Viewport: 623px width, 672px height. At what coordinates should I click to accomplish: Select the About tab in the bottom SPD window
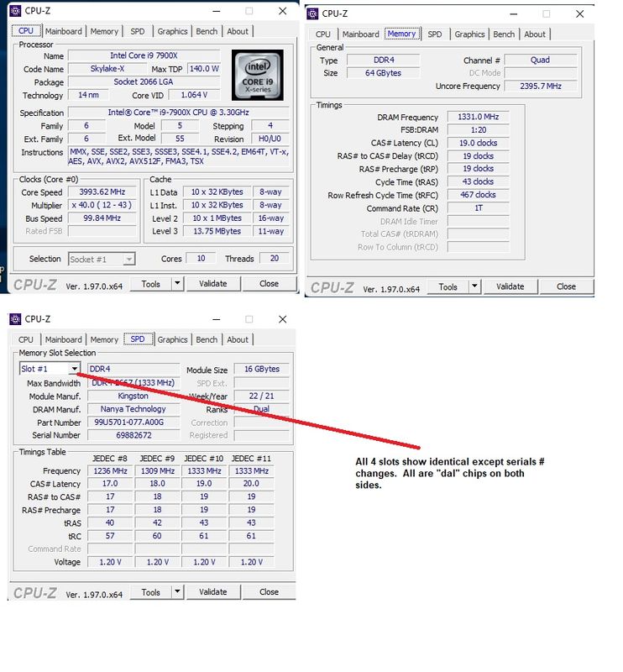tap(238, 339)
